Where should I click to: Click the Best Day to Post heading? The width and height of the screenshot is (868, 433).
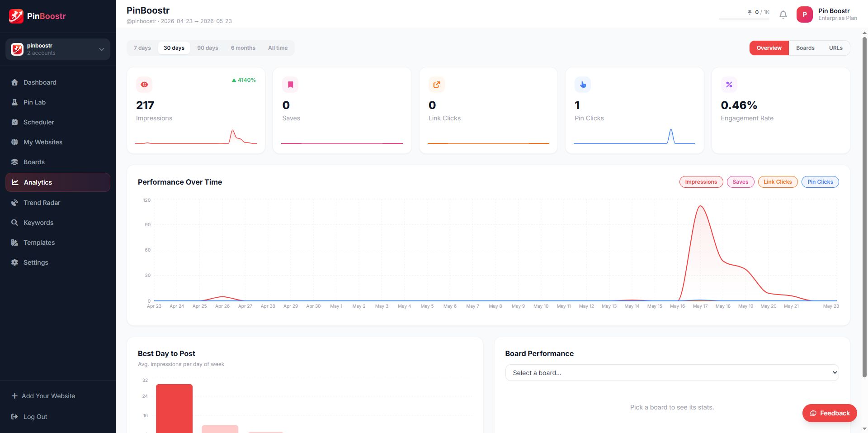166,353
